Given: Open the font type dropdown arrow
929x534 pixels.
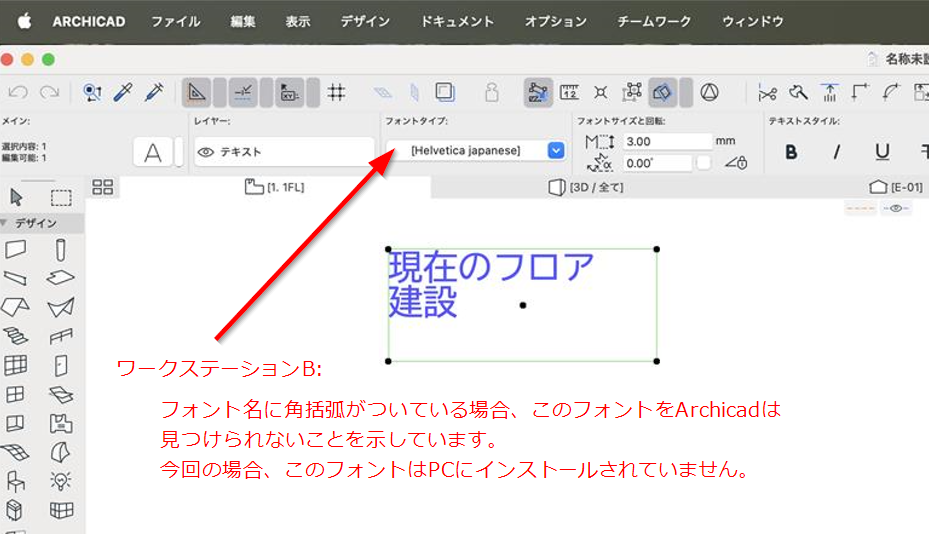Looking at the screenshot, I should (556, 151).
